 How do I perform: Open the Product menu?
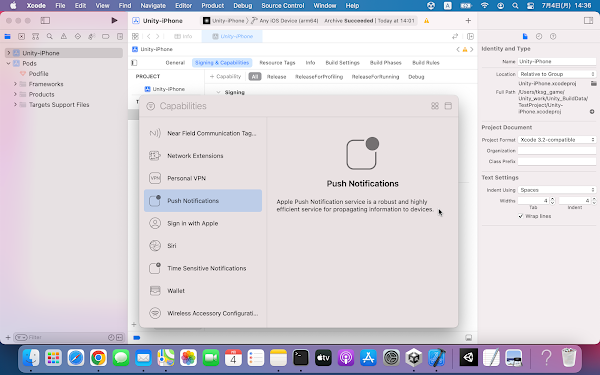212,5
